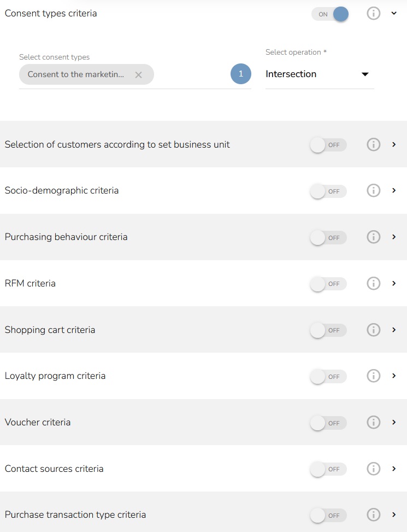Click info icon for Consent types criteria
407x532 pixels.
point(373,14)
